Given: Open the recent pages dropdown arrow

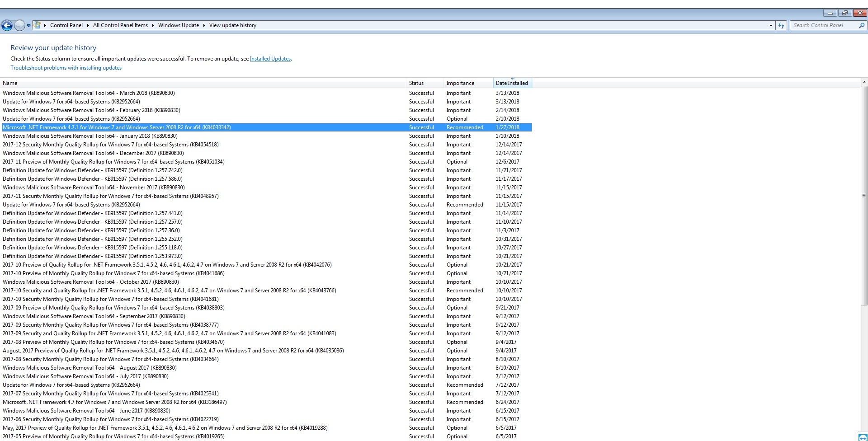Looking at the screenshot, I should point(28,26).
